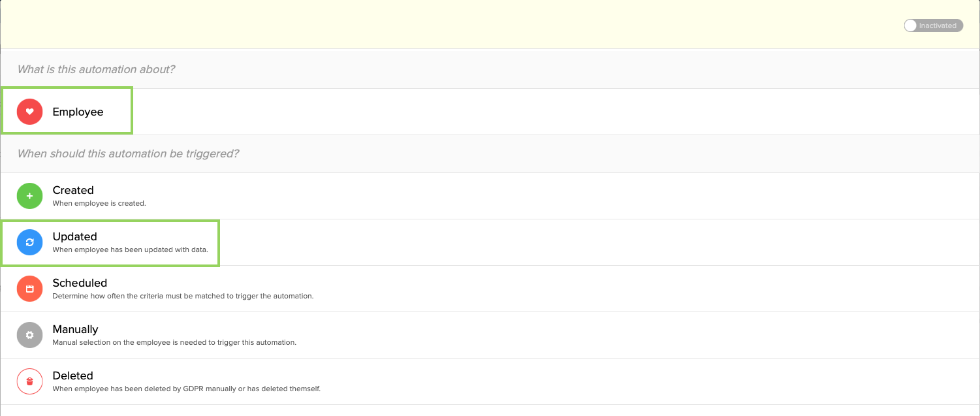Click the Manually trigger label

pyautogui.click(x=75, y=329)
